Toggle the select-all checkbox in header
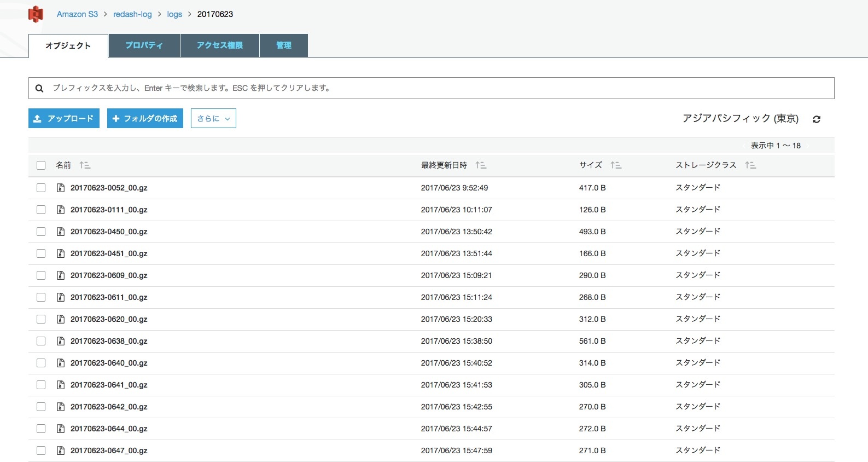This screenshot has height=462, width=868. [x=41, y=165]
